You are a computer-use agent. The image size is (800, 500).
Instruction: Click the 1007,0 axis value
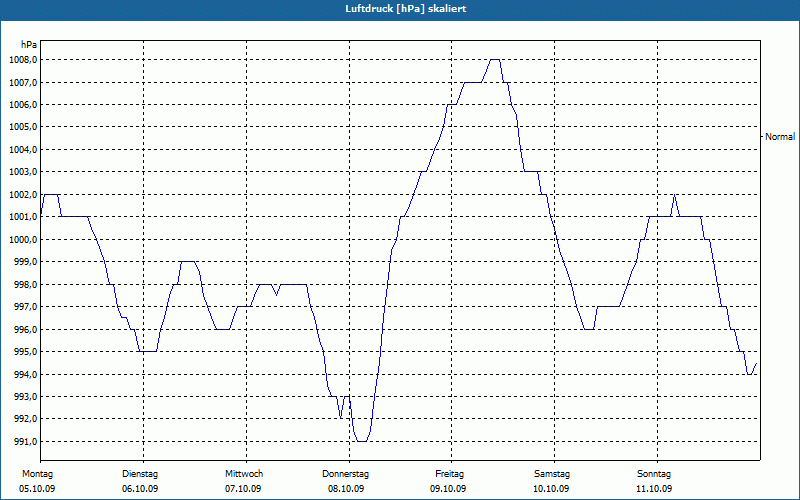coord(22,83)
